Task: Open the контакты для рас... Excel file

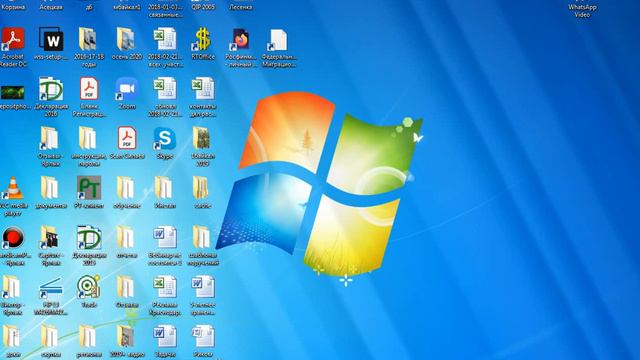Action: click(203, 89)
